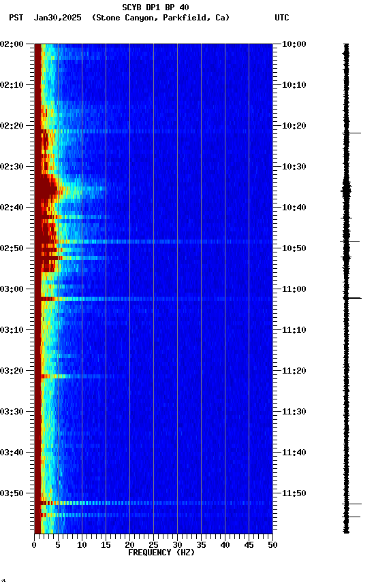This screenshot has height=588, width=376.
Task: Click the 02:00 PST time label
Action: point(12,44)
